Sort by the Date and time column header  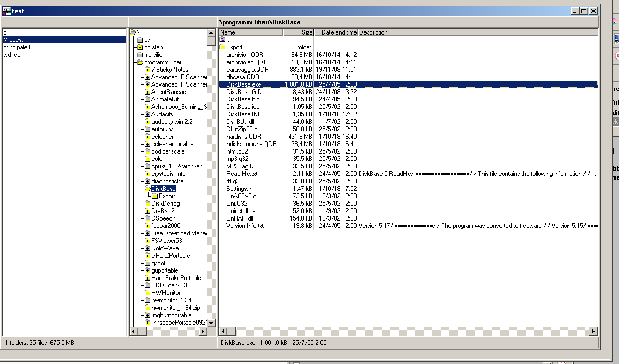(x=336, y=32)
